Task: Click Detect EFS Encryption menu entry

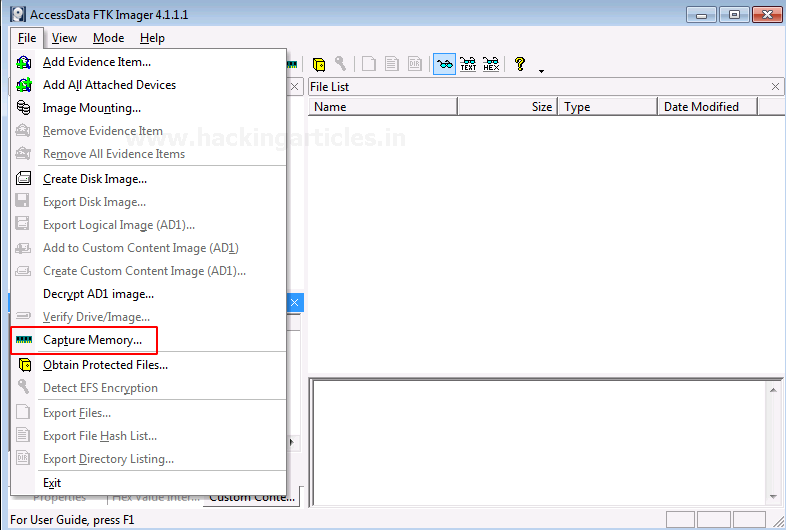Action: [x=149, y=388]
